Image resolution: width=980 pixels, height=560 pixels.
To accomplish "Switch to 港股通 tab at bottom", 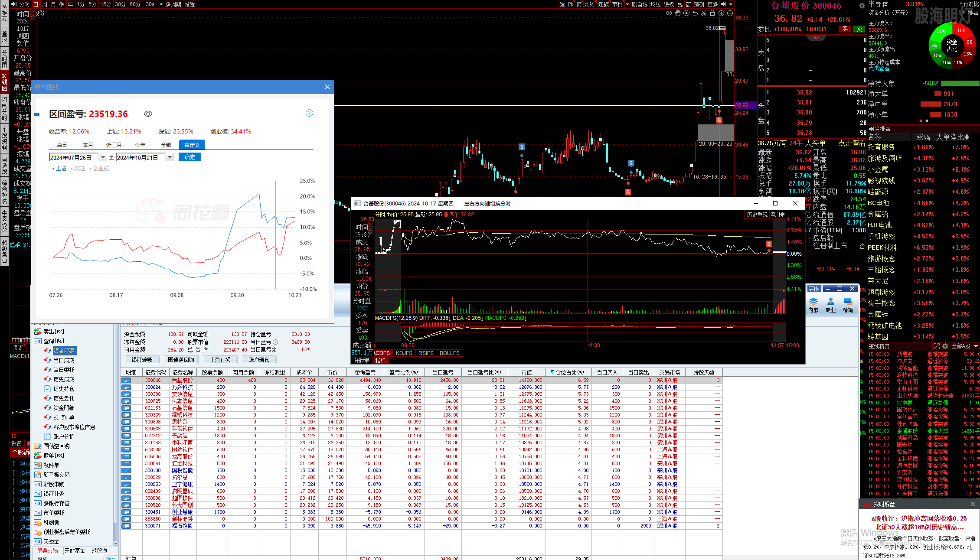I will coord(99,551).
